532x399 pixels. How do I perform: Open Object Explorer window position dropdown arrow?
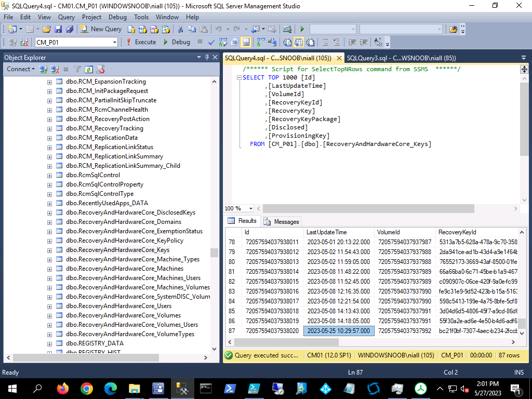199,57
